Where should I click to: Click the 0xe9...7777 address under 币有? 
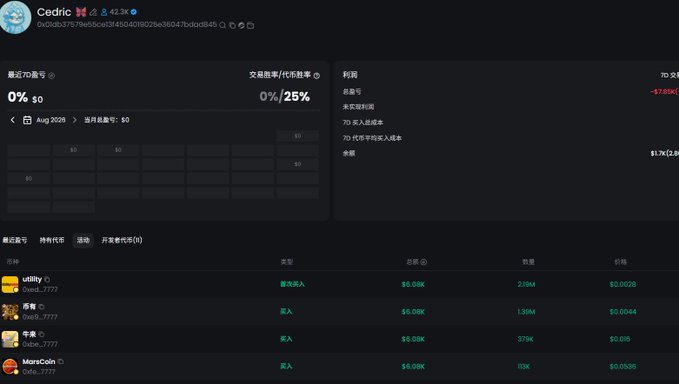[40, 317]
